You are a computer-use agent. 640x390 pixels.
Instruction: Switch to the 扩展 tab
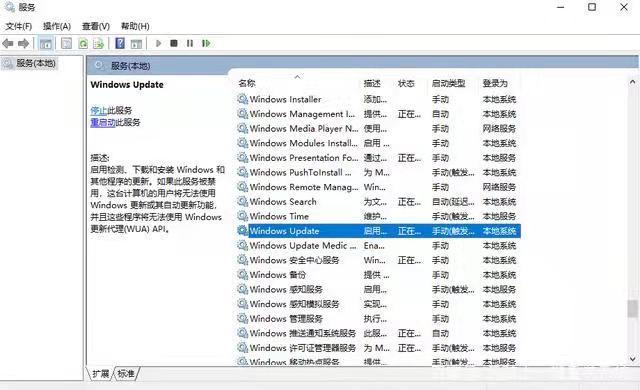(x=100, y=373)
